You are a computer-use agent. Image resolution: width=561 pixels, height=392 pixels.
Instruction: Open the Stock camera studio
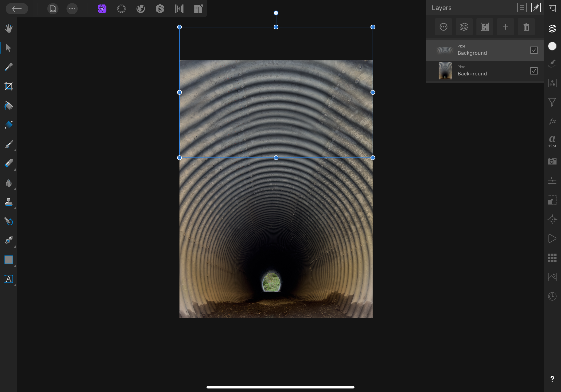point(552,161)
